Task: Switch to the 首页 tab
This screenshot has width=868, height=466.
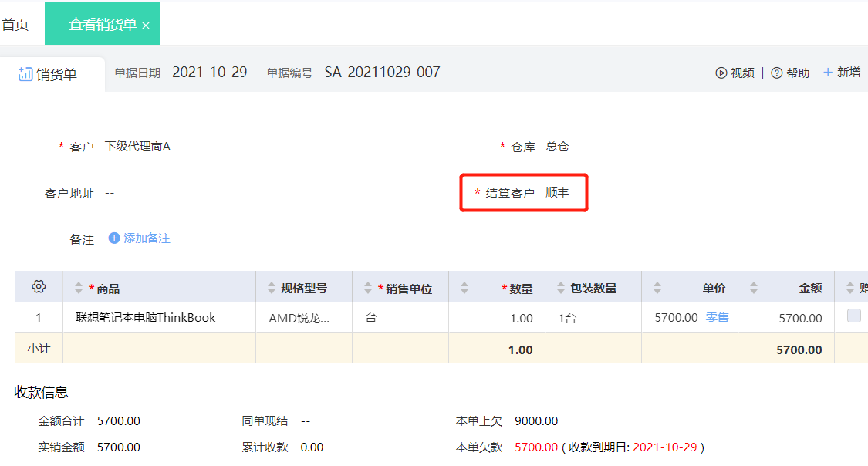Action: coord(15,25)
